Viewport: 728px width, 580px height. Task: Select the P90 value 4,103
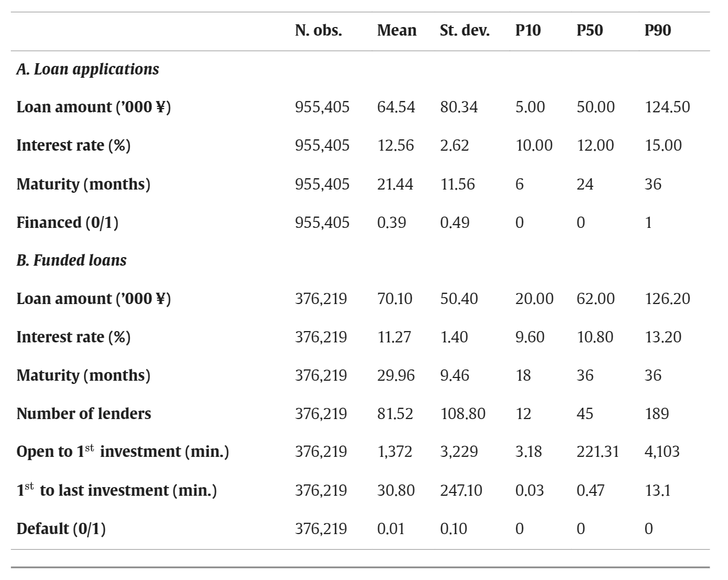tap(662, 451)
